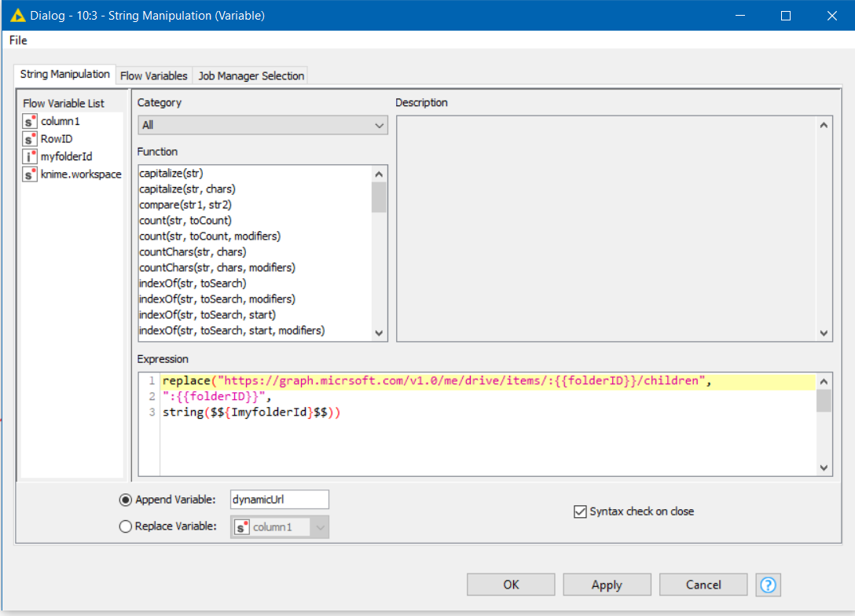855x616 pixels.
Task: Toggle Syntax check on close checkbox
Action: click(580, 511)
